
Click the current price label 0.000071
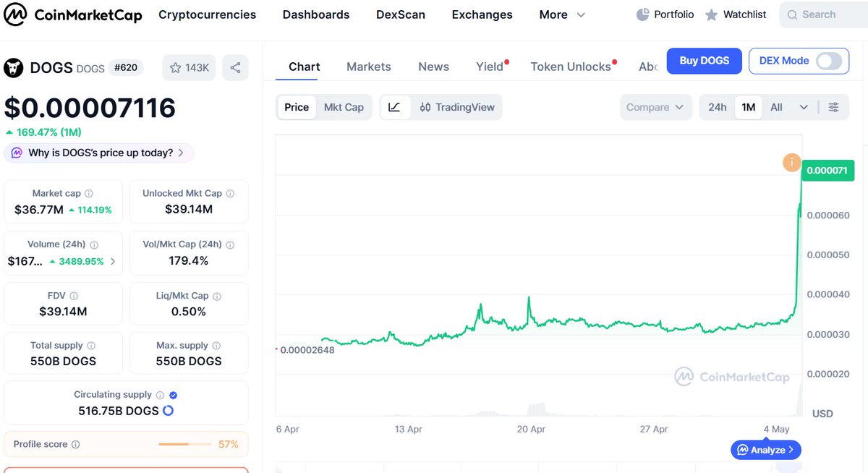pos(828,171)
